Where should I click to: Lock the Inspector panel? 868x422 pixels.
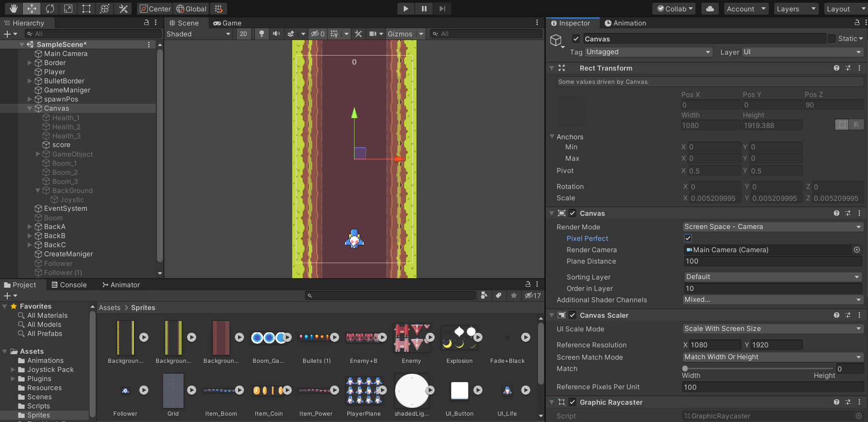(x=857, y=22)
